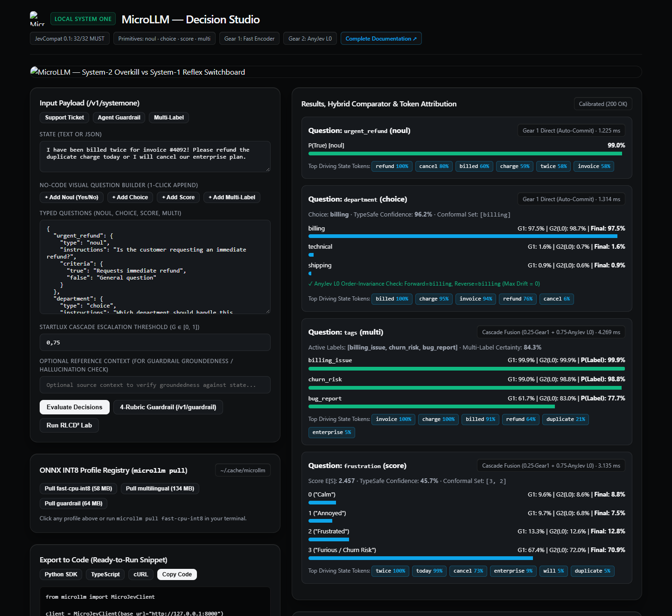Click the 4-Rubric Guardrail (/v1/guardrail) button

coord(168,407)
